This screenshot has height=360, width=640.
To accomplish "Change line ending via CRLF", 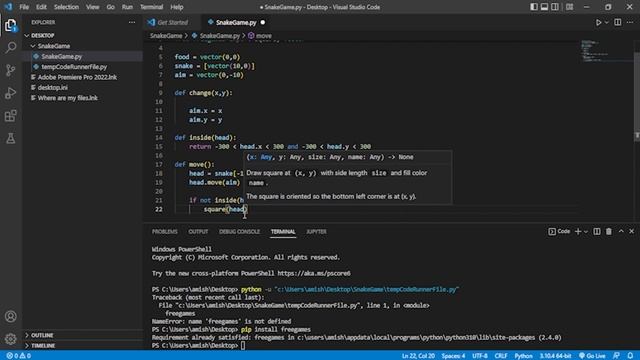I will (x=501, y=356).
